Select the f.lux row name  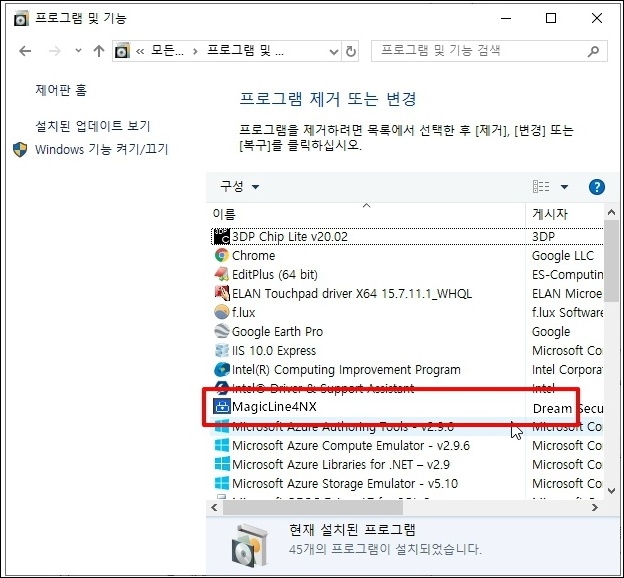[x=243, y=312]
